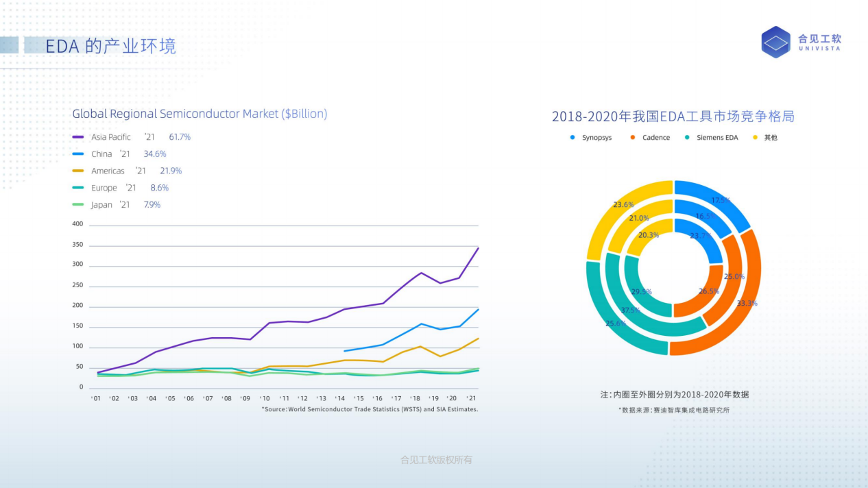Click the blue China legend line
868x488 pixels.
[78, 154]
